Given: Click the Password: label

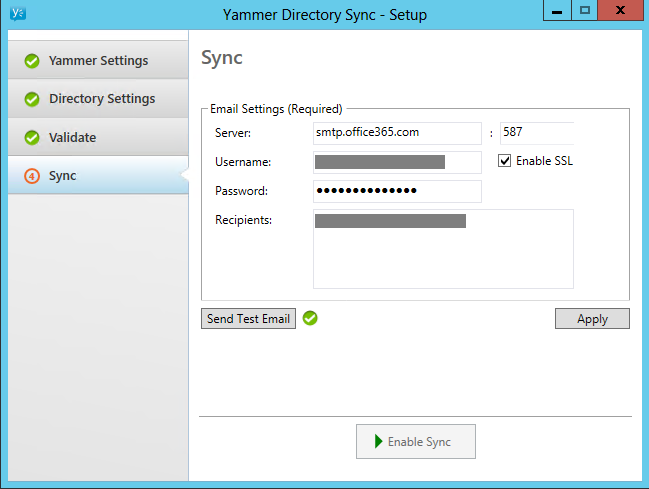Looking at the screenshot, I should 241,191.
